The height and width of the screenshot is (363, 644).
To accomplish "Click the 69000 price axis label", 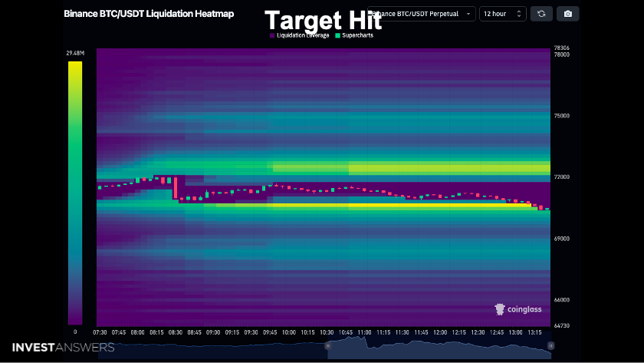I will 561,239.
